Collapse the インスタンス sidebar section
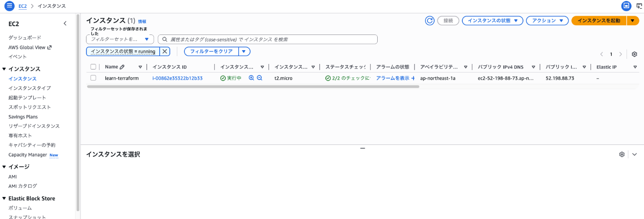Image resolution: width=644 pixels, height=219 pixels. (x=4, y=69)
